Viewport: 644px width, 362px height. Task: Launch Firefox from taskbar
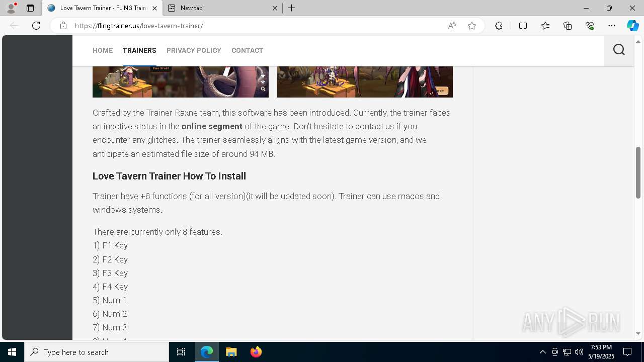coord(256,352)
